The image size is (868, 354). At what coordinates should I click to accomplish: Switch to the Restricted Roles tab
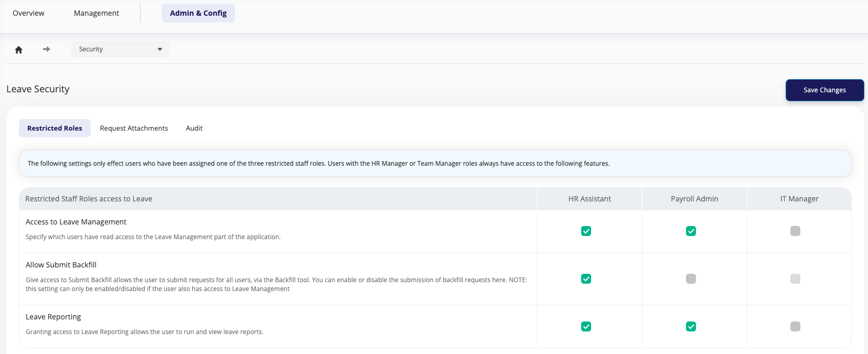click(55, 128)
